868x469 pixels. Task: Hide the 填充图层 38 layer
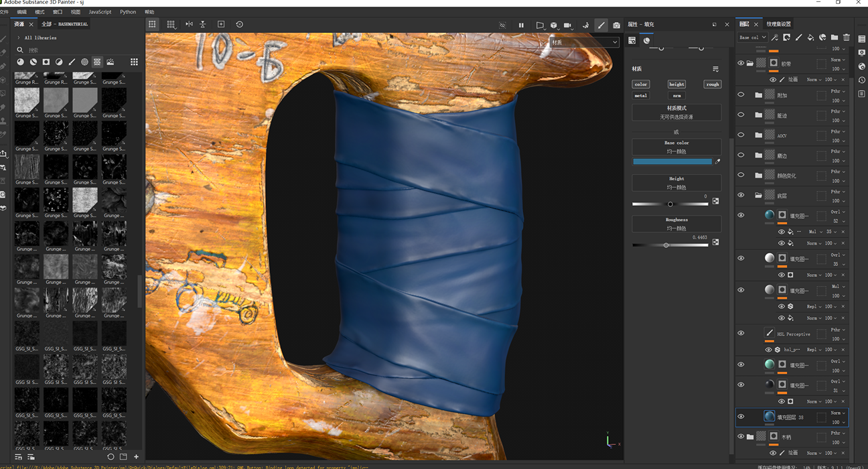tap(741, 417)
